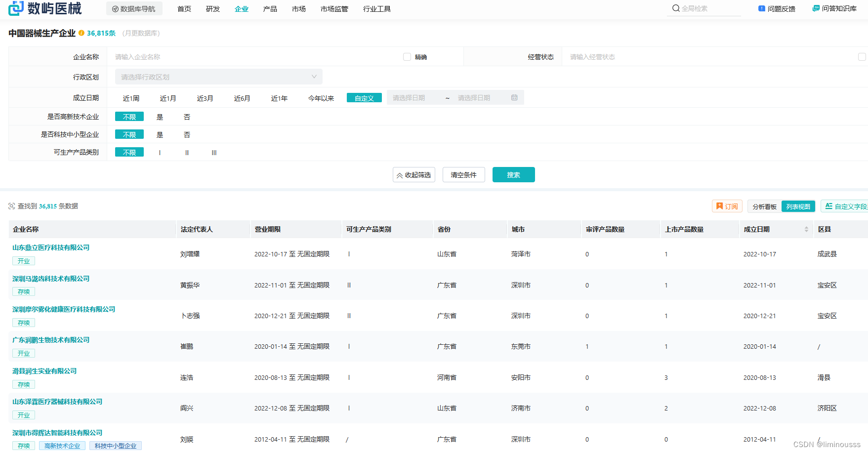This screenshot has width=868, height=452.
Task: Select class II in 可生产产品类别
Action: pyautogui.click(x=187, y=153)
